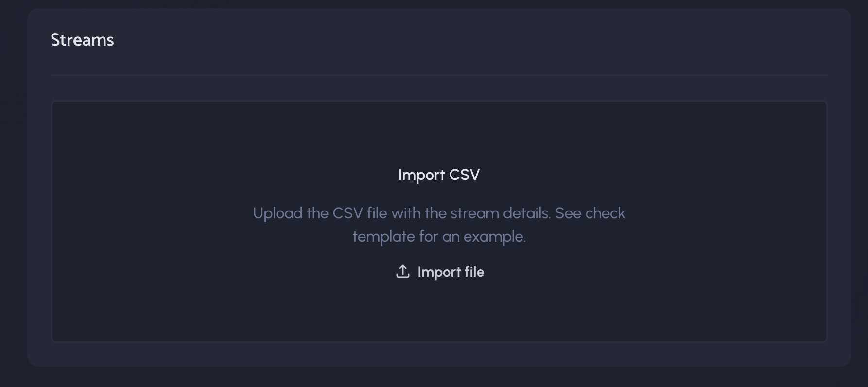Screen dimensions: 868x387
Task: Select the Import CSV panel area
Action: click(x=439, y=221)
